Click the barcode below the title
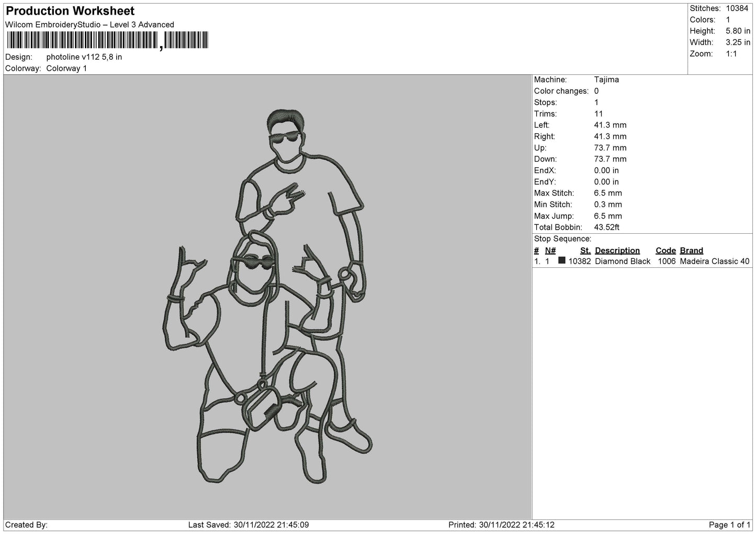Image resolution: width=756 pixels, height=534 pixels. click(107, 41)
